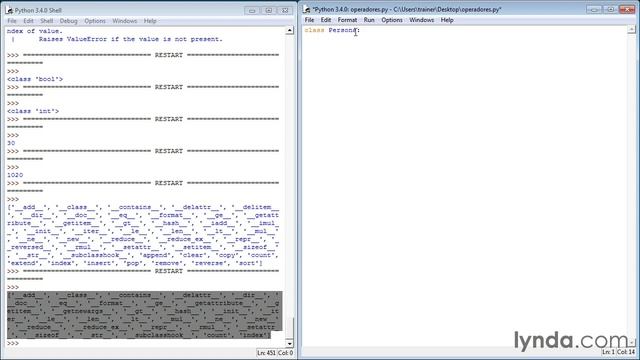This screenshot has height=360, width=640.
Task: Click the 1020 output line
Action: tap(15, 175)
